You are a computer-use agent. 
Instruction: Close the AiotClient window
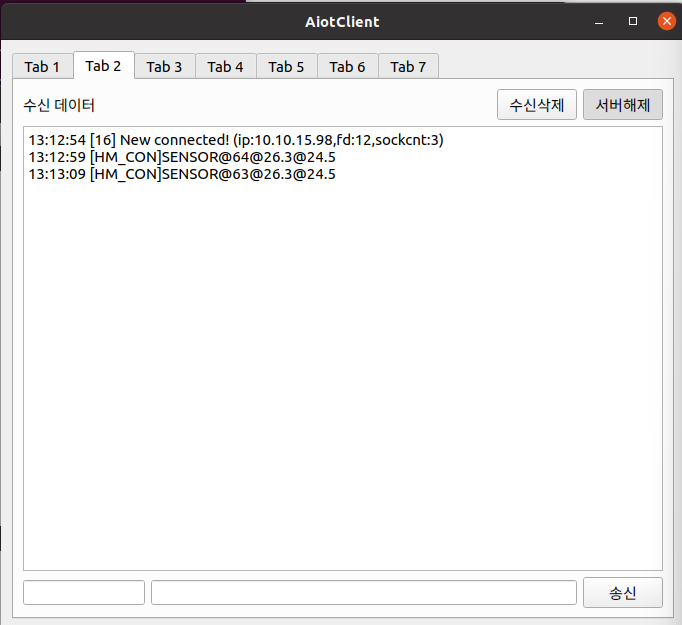point(667,21)
